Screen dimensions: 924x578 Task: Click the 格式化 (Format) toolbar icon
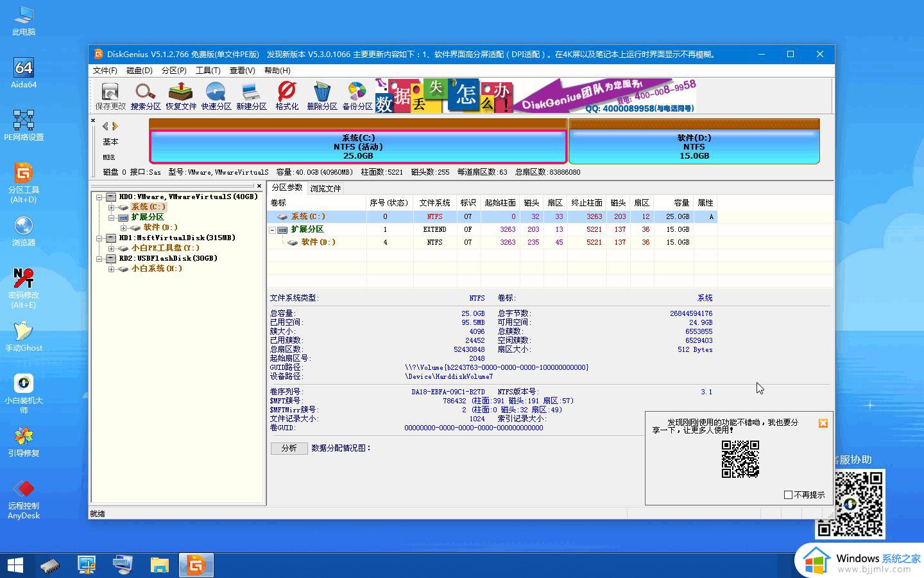click(x=287, y=96)
